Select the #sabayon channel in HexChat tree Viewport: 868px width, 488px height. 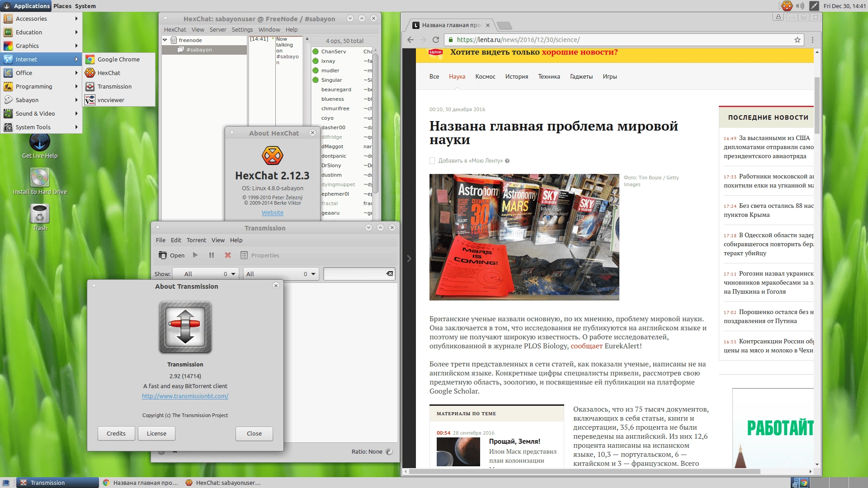204,50
